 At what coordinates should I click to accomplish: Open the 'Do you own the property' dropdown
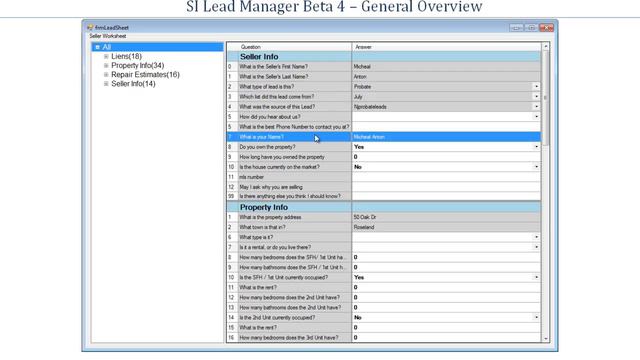pos(536,147)
